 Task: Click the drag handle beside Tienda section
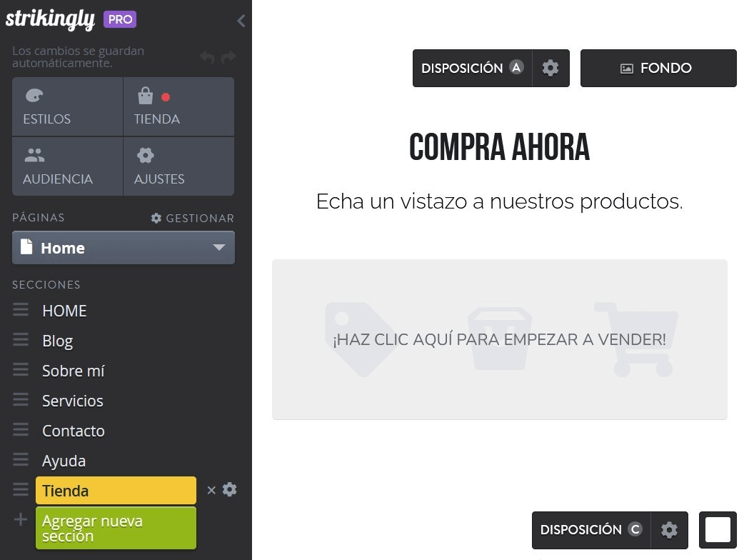coord(21,489)
